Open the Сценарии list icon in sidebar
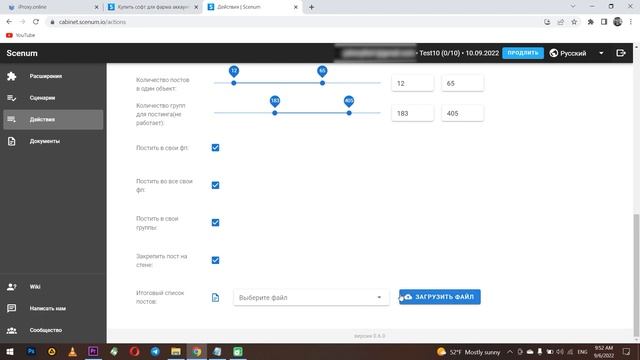Viewport: 640px width, 360px height. pos(11,98)
